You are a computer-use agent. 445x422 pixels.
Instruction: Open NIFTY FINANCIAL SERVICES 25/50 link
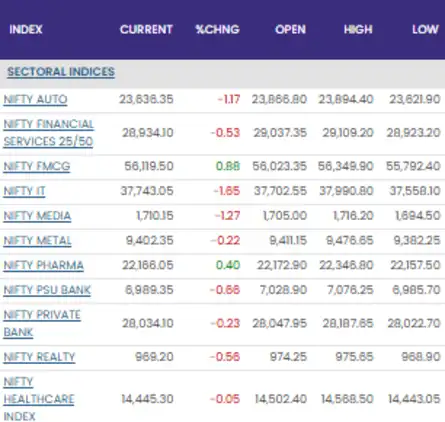pos(49,133)
